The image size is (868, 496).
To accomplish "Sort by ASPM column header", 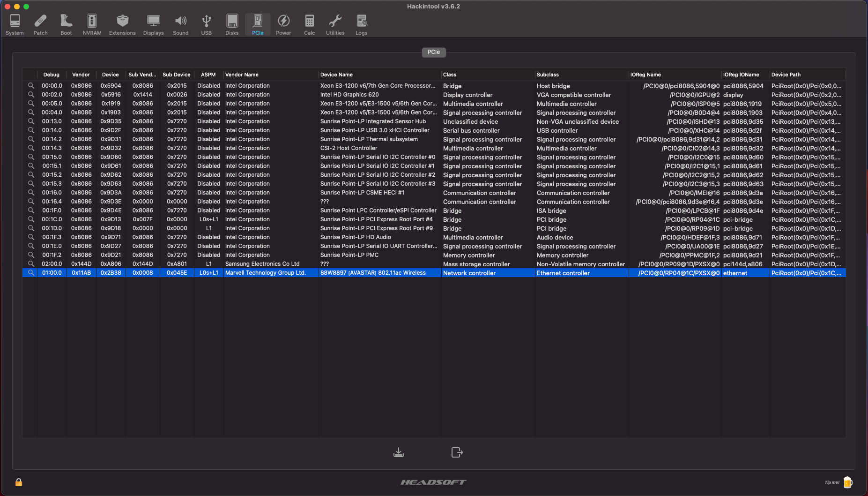I will [x=208, y=75].
